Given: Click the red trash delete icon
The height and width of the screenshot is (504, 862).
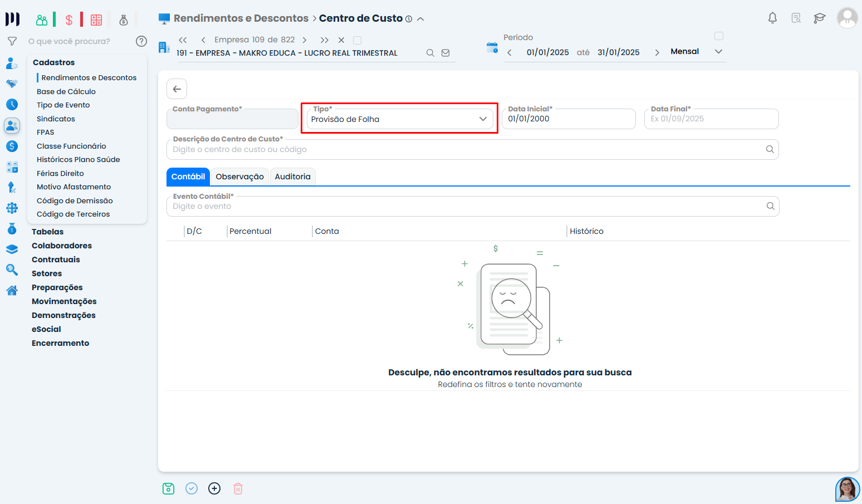Looking at the screenshot, I should pos(238,488).
